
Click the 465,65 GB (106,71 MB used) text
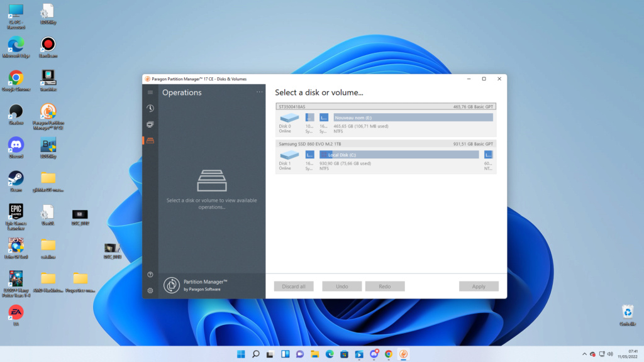click(360, 126)
